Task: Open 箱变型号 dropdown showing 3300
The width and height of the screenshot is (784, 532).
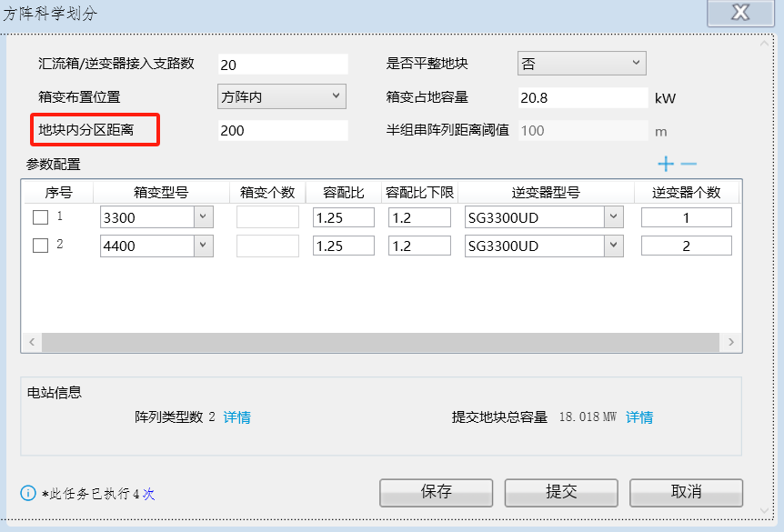Action: (x=203, y=217)
